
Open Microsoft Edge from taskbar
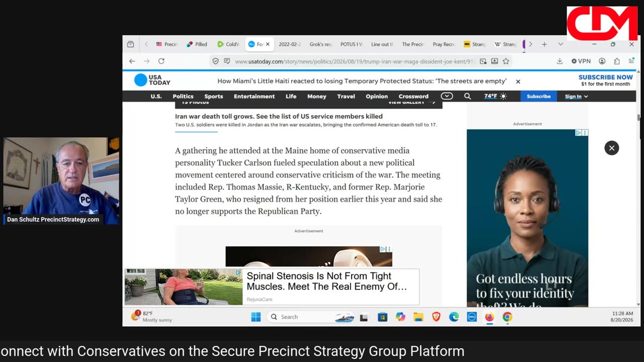point(454,317)
